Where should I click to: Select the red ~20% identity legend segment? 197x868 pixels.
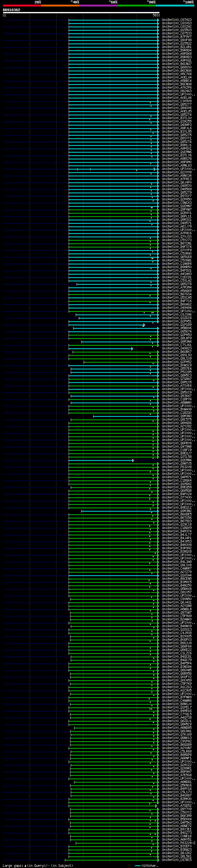[x=22, y=6]
